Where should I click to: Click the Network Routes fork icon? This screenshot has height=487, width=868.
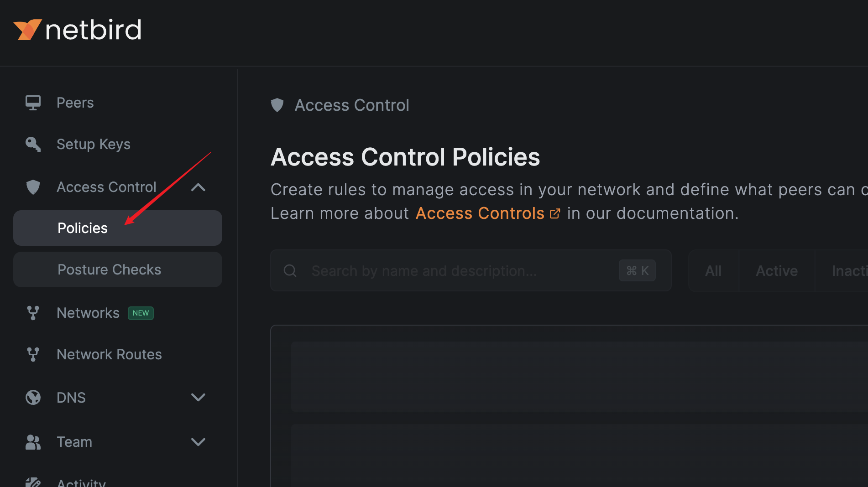[x=33, y=354]
